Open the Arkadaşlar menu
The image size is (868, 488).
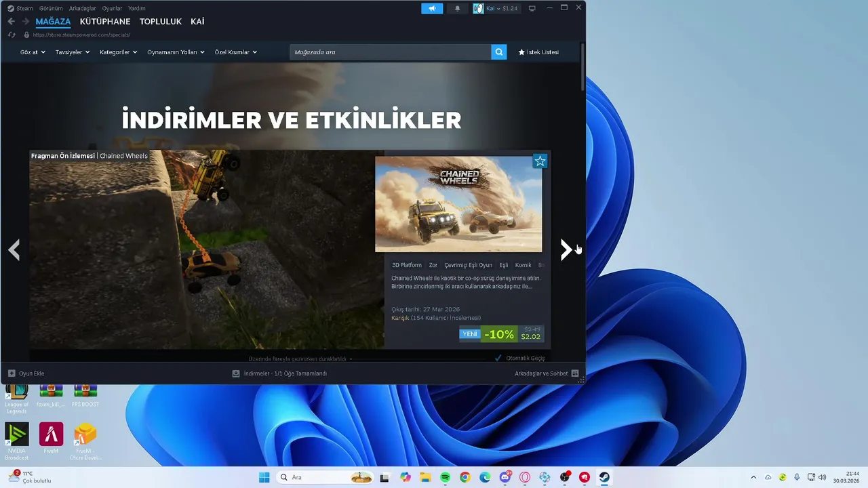click(82, 8)
